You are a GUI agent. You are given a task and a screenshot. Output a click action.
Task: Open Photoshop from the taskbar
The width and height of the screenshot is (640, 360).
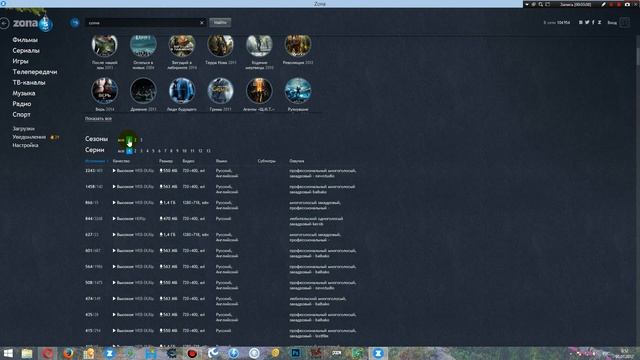(x=296, y=353)
